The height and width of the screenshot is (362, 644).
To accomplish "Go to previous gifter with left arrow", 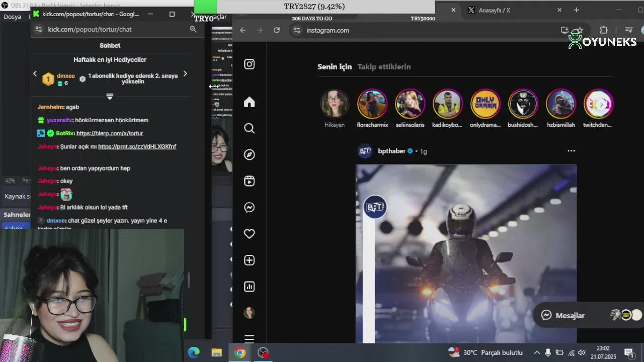I will pyautogui.click(x=35, y=74).
